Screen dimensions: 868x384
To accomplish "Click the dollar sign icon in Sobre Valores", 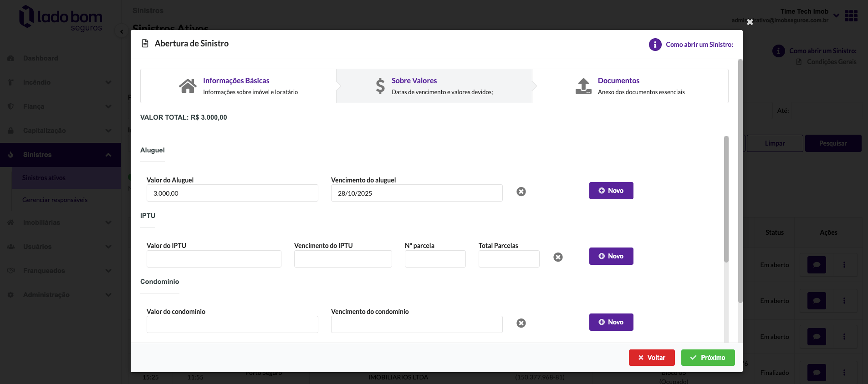I will [x=380, y=86].
